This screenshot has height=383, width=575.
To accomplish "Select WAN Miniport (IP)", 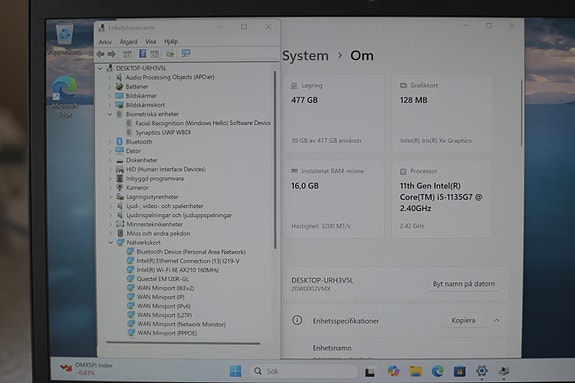I will tap(160, 297).
